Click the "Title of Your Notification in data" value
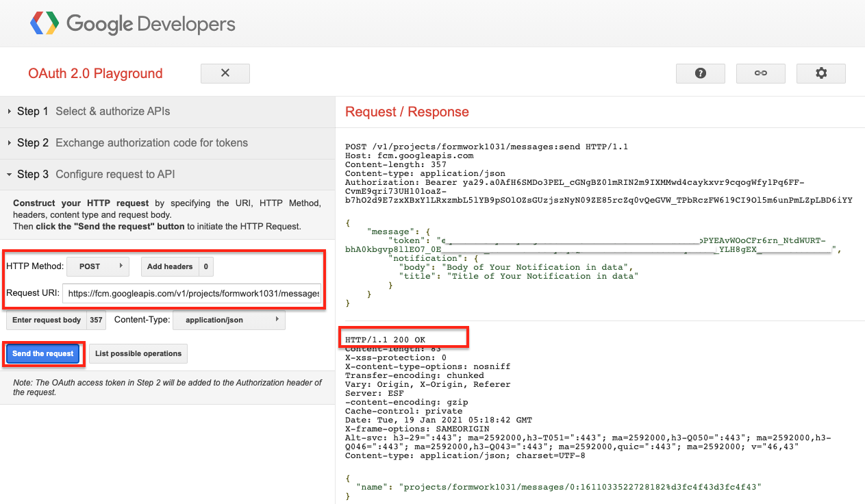865x504 pixels. 542,276
